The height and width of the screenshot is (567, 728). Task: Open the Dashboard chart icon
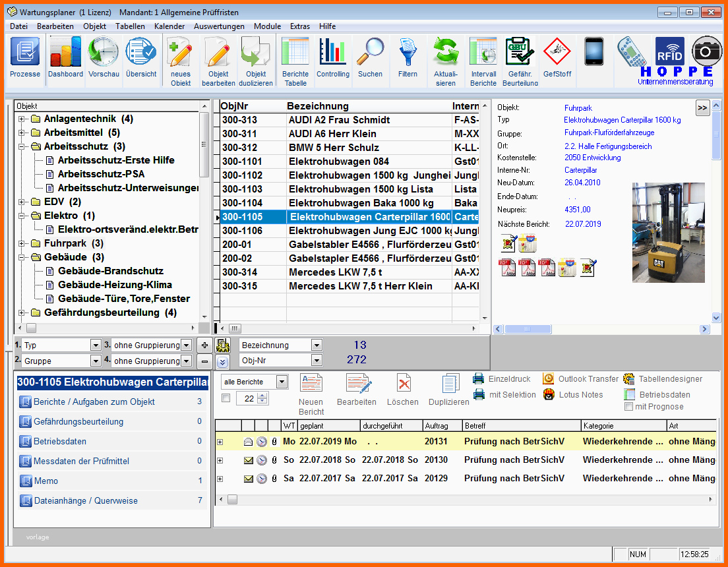(65, 52)
